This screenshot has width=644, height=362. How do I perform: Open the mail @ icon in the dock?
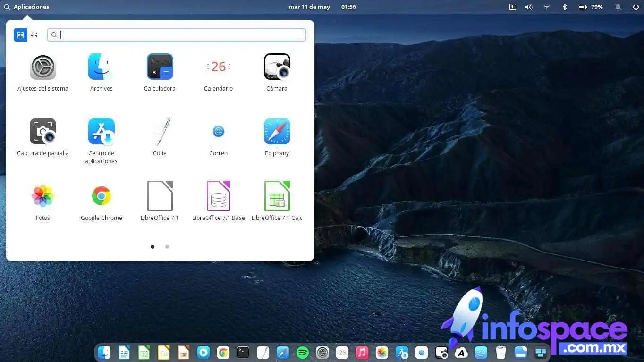tap(481, 352)
